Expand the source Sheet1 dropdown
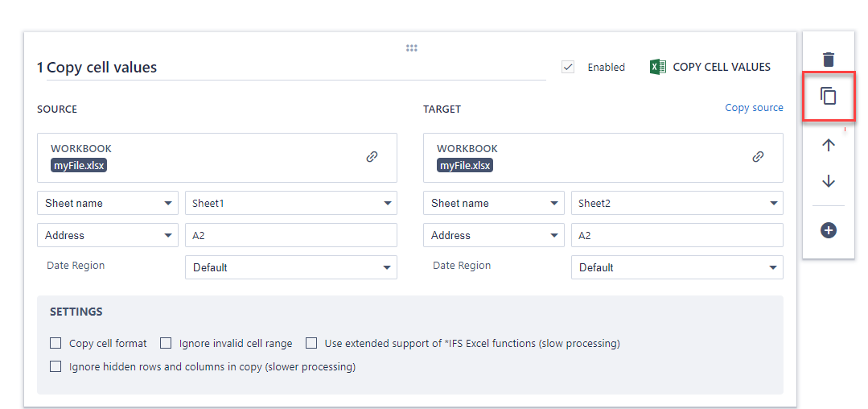Image resolution: width=868 pixels, height=409 pixels. pyautogui.click(x=290, y=203)
